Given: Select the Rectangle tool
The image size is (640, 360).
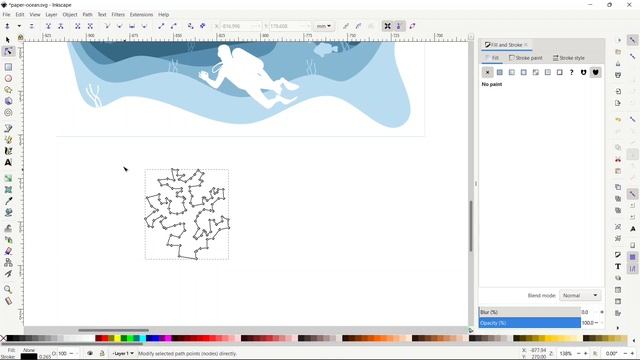Looking at the screenshot, I should click(x=8, y=67).
